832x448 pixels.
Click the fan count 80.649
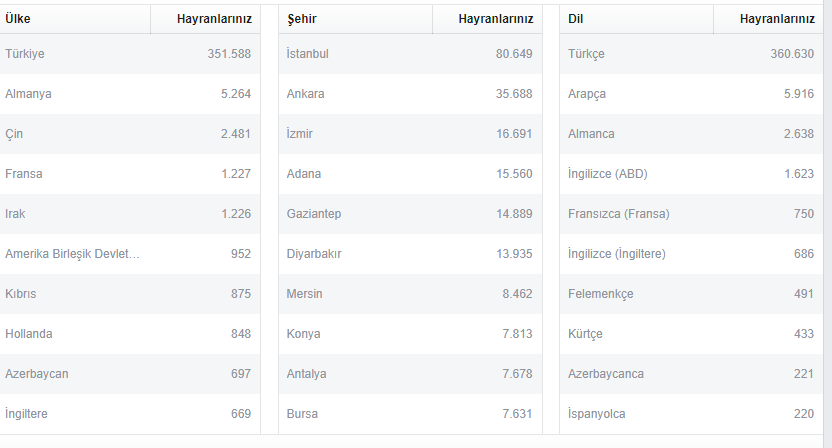coord(514,54)
